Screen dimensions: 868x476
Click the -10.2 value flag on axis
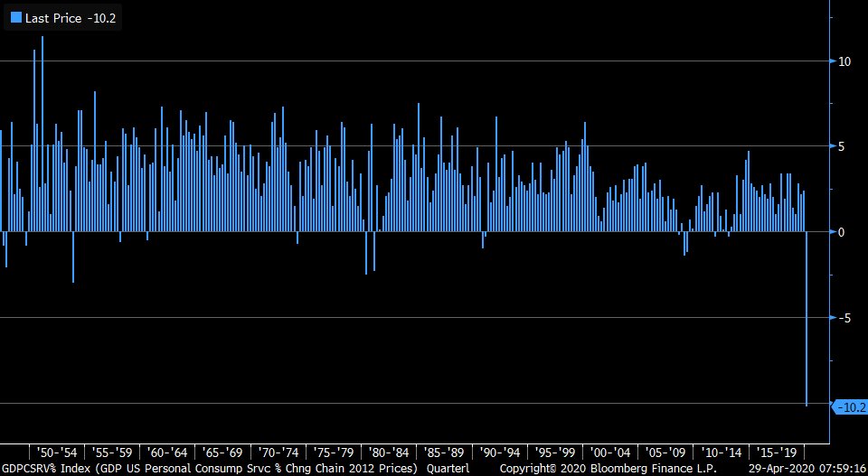click(850, 407)
